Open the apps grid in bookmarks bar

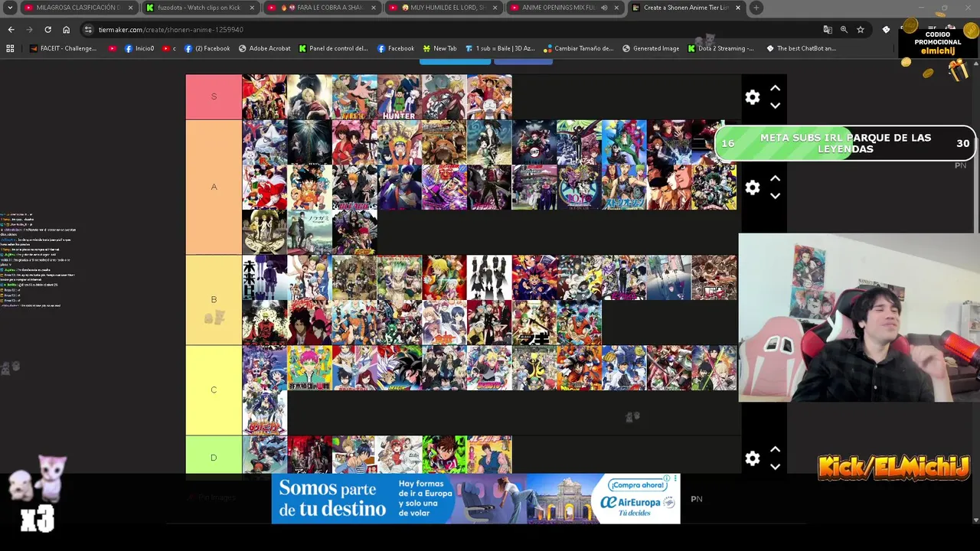10,48
